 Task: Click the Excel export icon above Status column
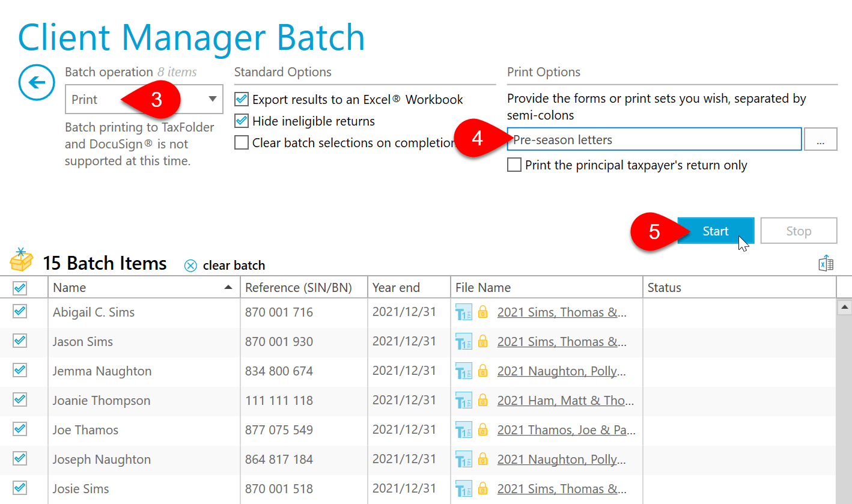pos(826,263)
